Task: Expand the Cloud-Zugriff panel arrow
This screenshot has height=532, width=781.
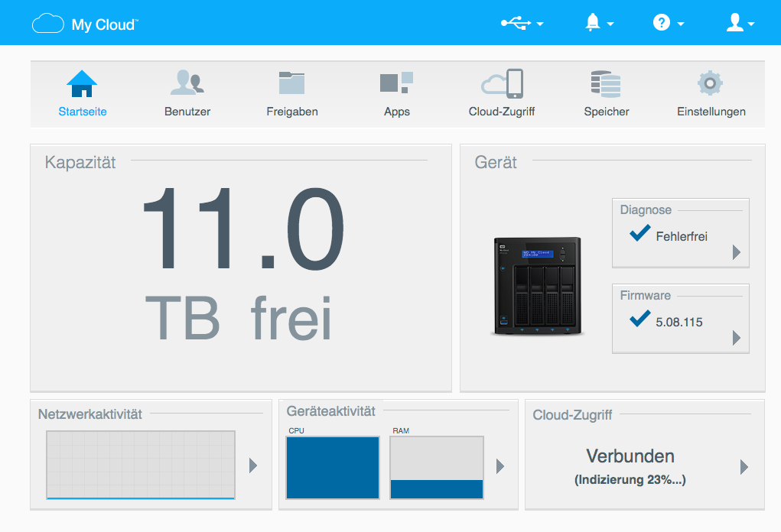Action: (744, 467)
